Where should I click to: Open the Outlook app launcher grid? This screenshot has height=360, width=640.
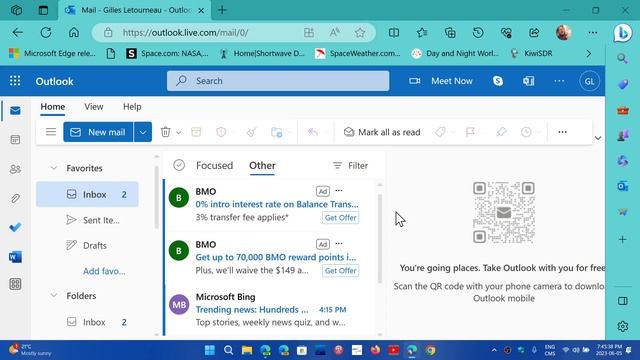click(15, 81)
